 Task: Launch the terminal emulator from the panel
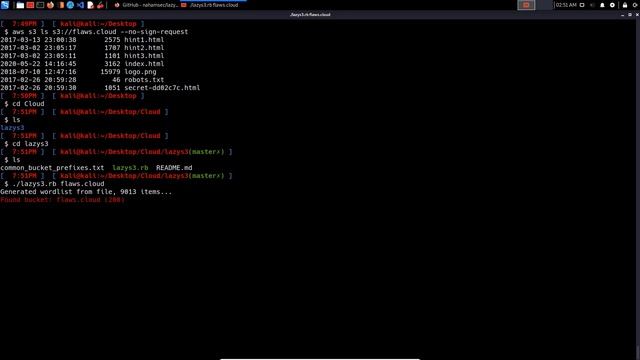point(40,5)
